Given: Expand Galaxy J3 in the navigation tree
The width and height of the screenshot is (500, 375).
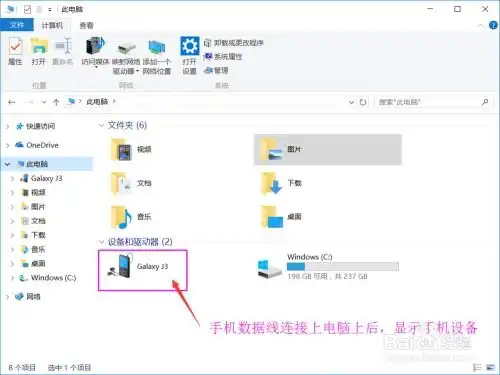Looking at the screenshot, I should (x=12, y=179).
